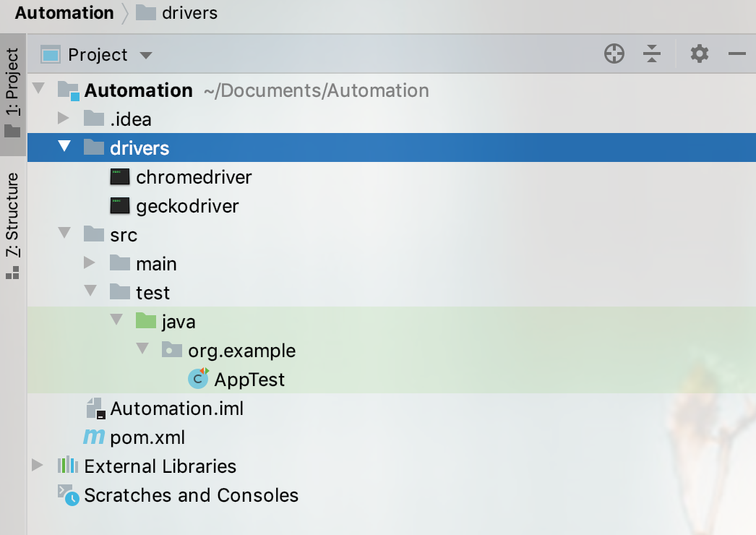756x535 pixels.
Task: Open Scratches and Consoles
Action: (191, 495)
